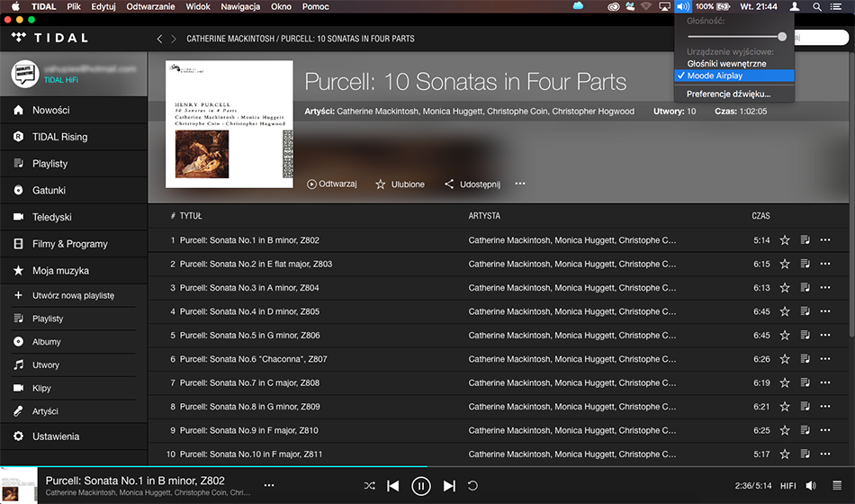Select Moode Airplay output device

click(733, 76)
